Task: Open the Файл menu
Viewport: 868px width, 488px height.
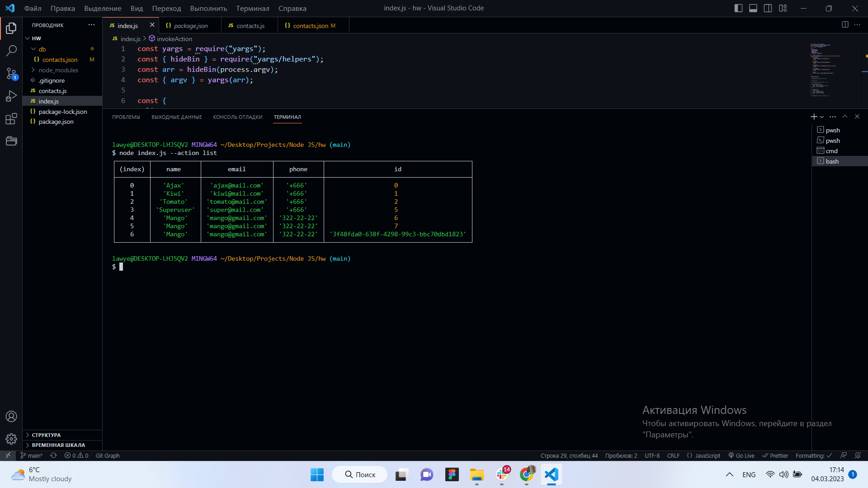Action: [33, 8]
